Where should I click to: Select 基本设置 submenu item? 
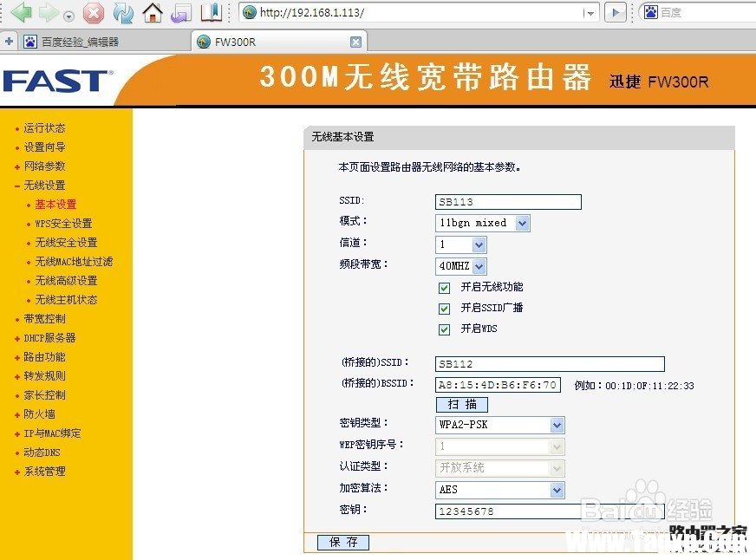point(56,205)
